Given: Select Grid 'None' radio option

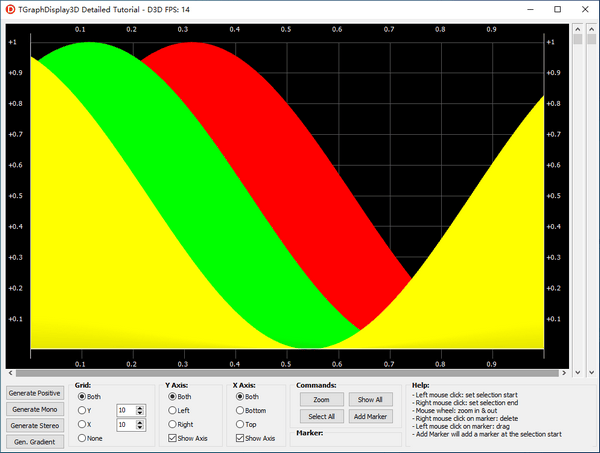Looking at the screenshot, I should pos(83,438).
